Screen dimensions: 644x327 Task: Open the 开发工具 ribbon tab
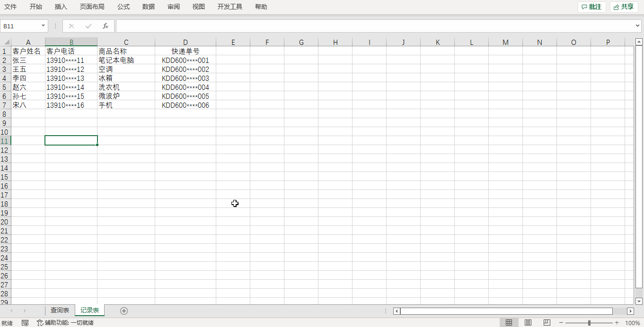click(x=230, y=7)
